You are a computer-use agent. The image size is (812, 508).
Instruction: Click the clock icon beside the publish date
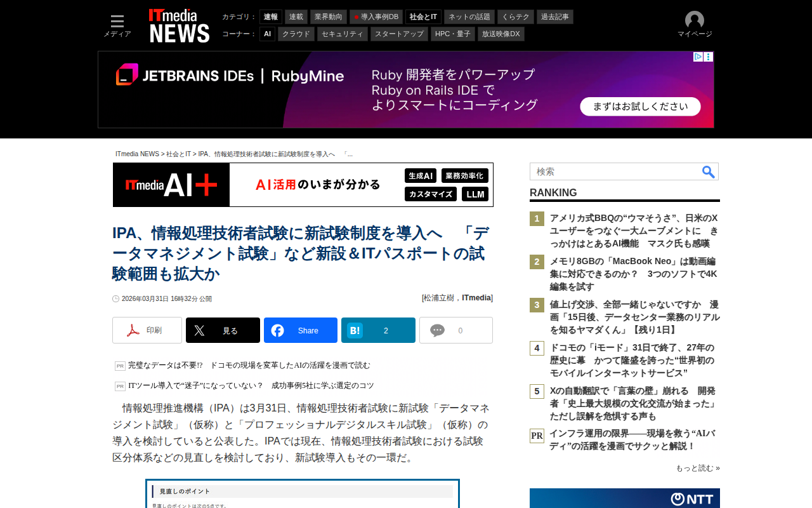(116, 298)
